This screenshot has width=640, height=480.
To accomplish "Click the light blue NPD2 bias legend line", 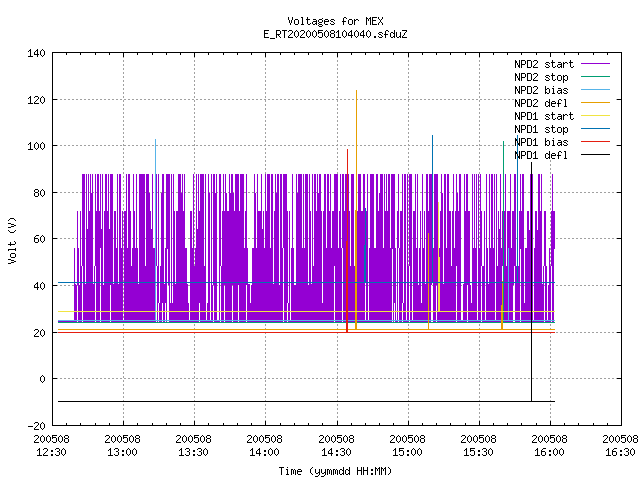I will (x=596, y=89).
